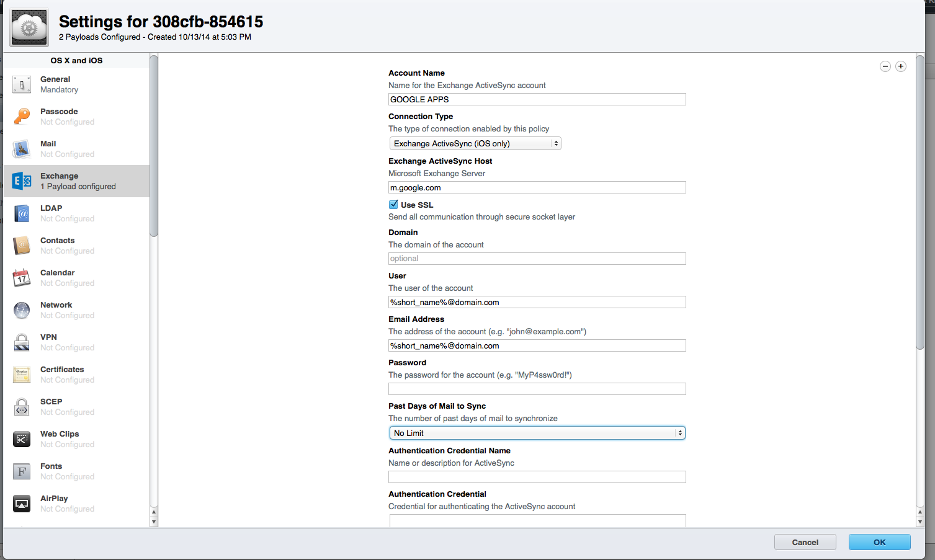This screenshot has width=935, height=560.
Task: Open the Connection Type dropdown
Action: (x=475, y=143)
